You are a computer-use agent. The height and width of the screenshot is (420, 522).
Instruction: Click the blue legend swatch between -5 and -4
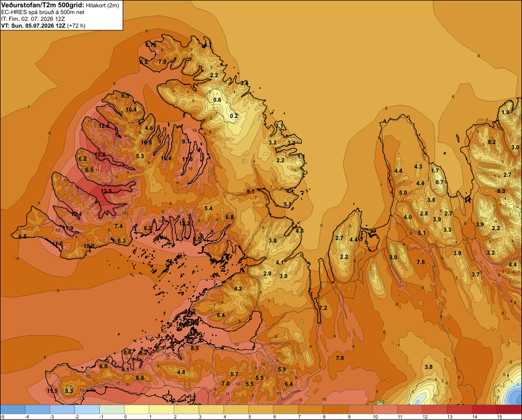(x=13, y=410)
